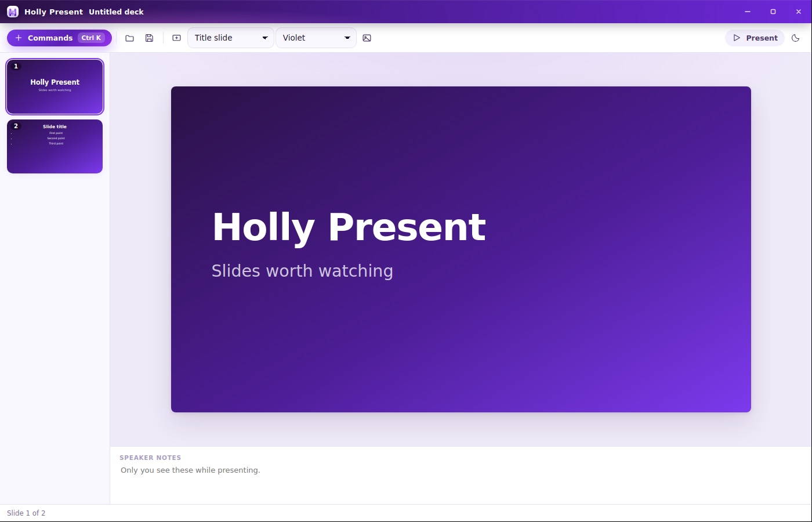
Task: Close the Holly Present window
Action: (x=799, y=12)
